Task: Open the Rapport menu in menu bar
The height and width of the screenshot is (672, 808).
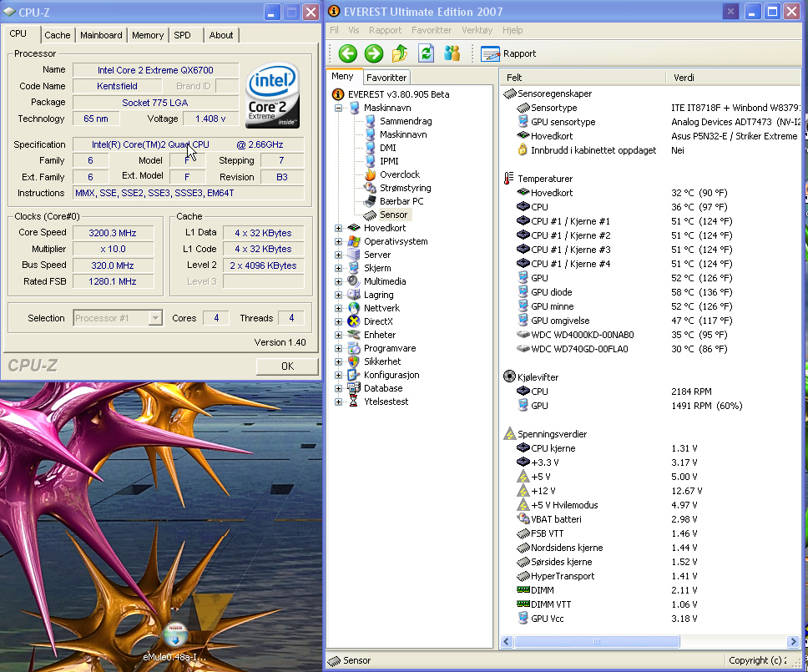Action: (x=385, y=30)
